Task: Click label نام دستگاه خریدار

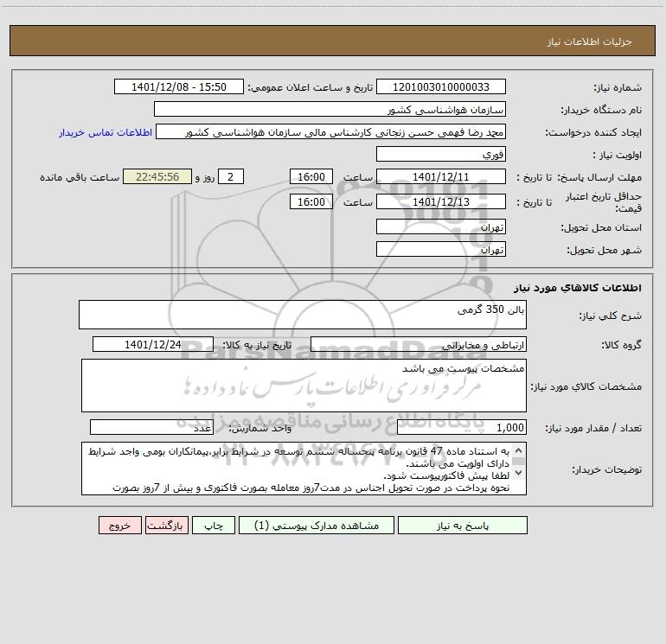Action: (601, 110)
